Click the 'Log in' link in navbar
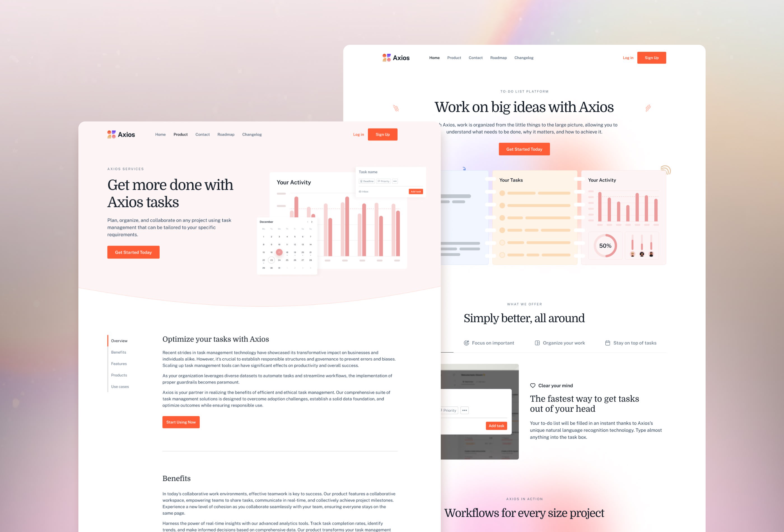This screenshot has height=532, width=784. tap(627, 58)
